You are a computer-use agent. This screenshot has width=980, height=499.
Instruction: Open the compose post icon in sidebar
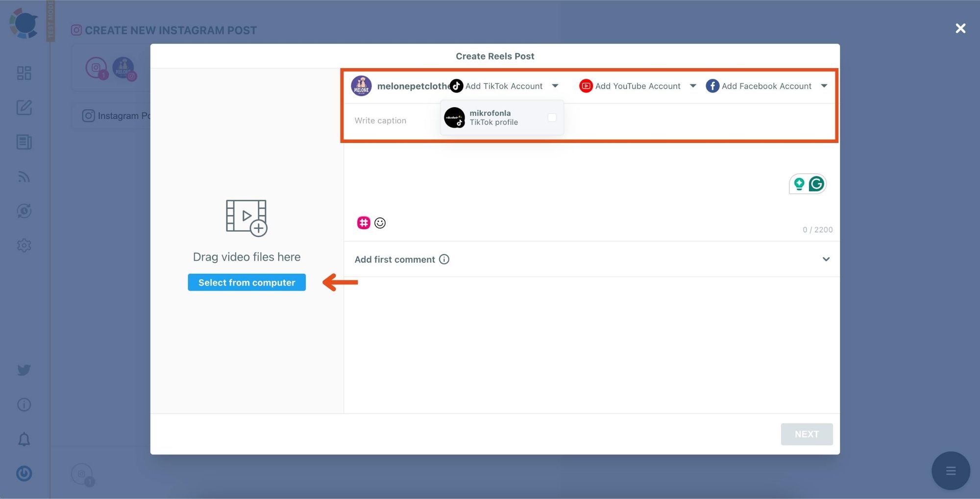coord(24,108)
